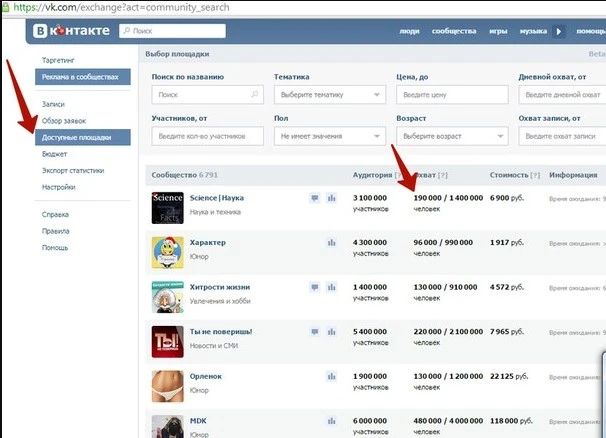Open the Science | Наука community link
Image resolution: width=606 pixels, height=438 pixels.
click(216, 198)
